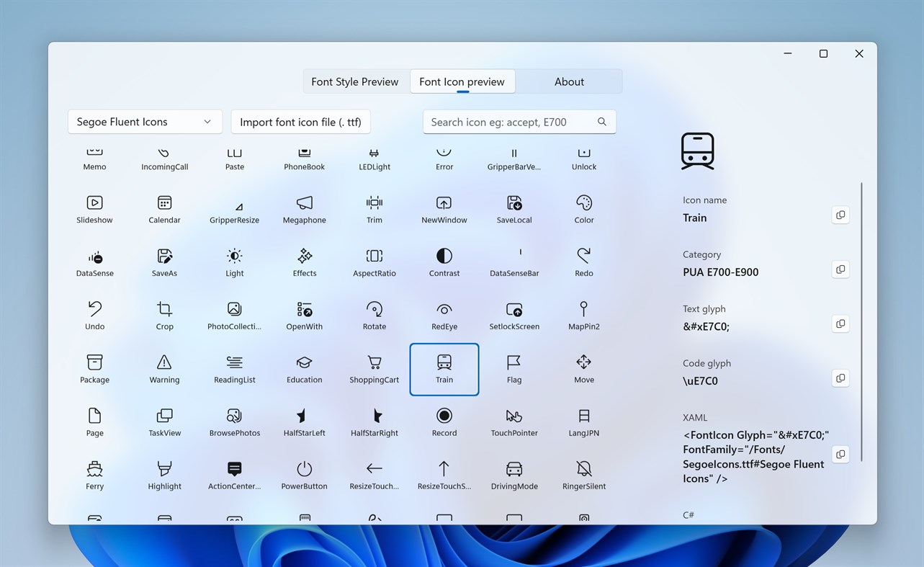This screenshot has height=567, width=924.
Task: Pick the OpenWith icon
Action: [x=304, y=316]
